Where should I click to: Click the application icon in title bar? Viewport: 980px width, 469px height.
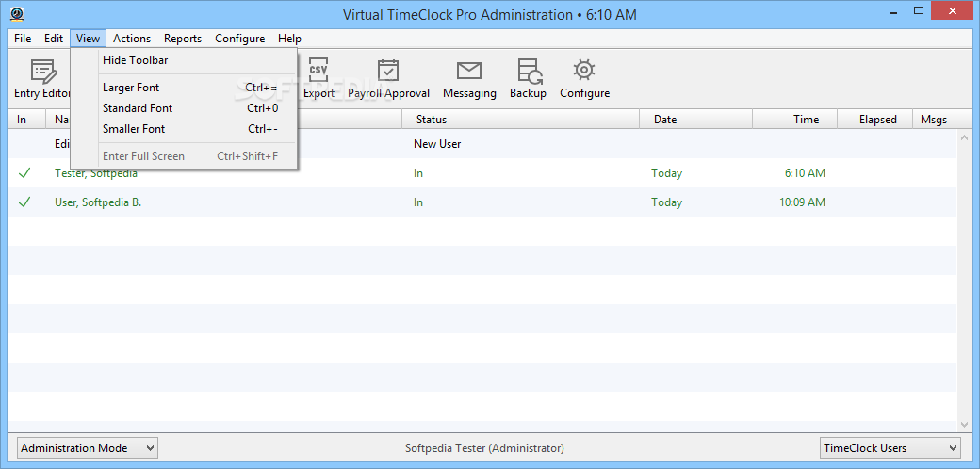coord(17,14)
